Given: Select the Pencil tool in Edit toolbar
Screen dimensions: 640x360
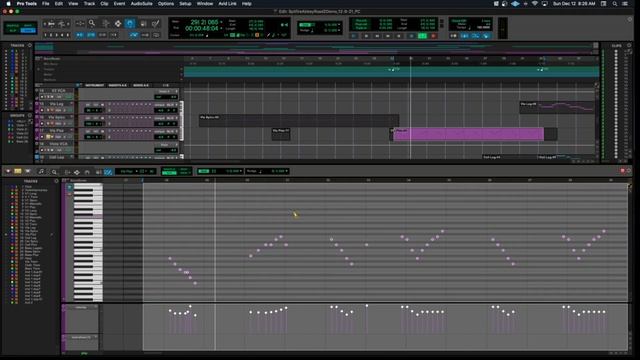Looking at the screenshot, I should 156,24.
